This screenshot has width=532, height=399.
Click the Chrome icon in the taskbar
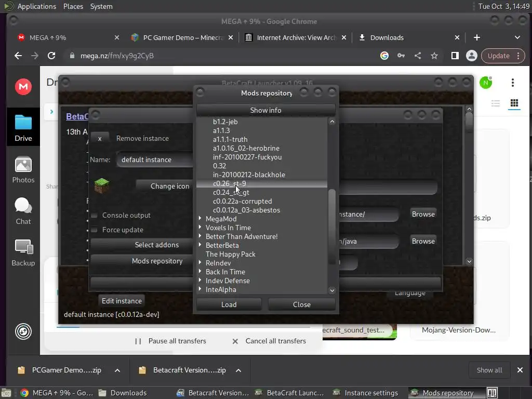pos(24,393)
